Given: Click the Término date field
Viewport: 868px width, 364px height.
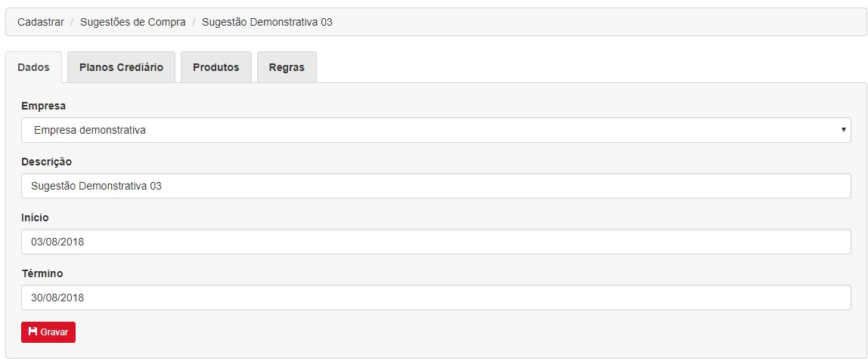Looking at the screenshot, I should click(436, 298).
